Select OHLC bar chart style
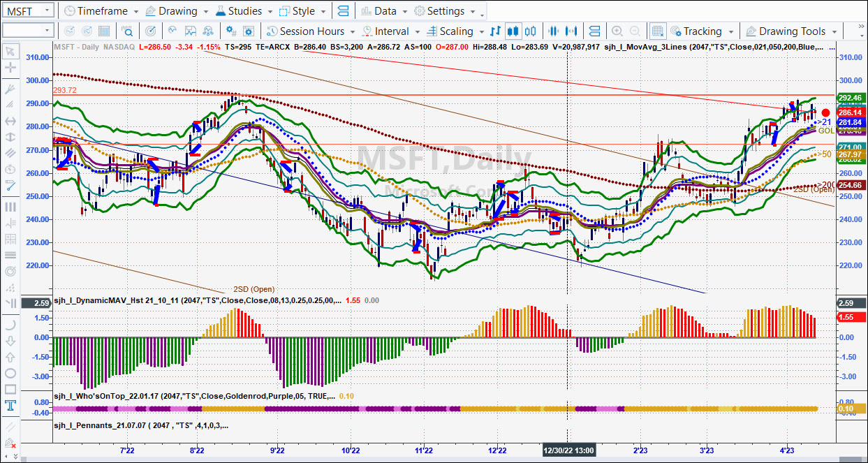The image size is (868, 463). click(496, 31)
